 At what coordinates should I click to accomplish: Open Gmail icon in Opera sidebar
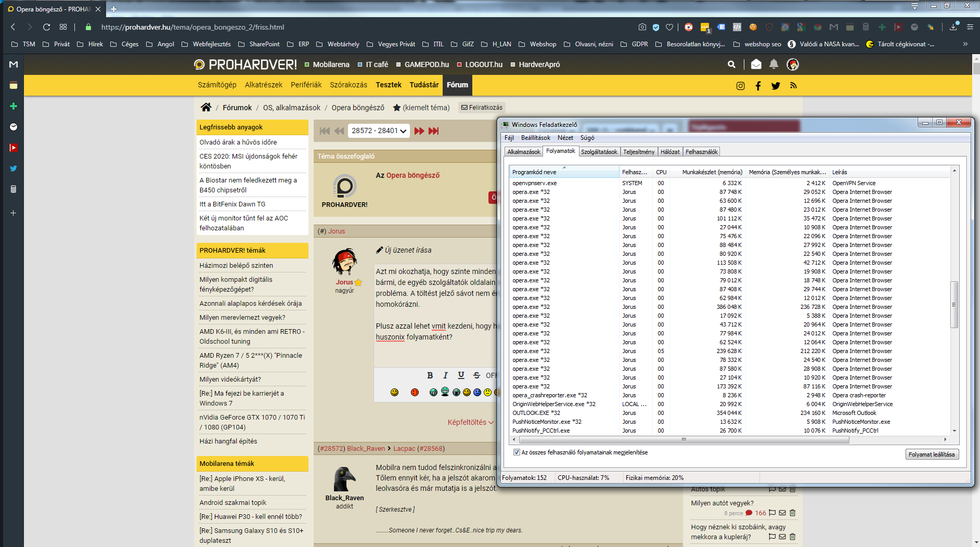tap(14, 64)
